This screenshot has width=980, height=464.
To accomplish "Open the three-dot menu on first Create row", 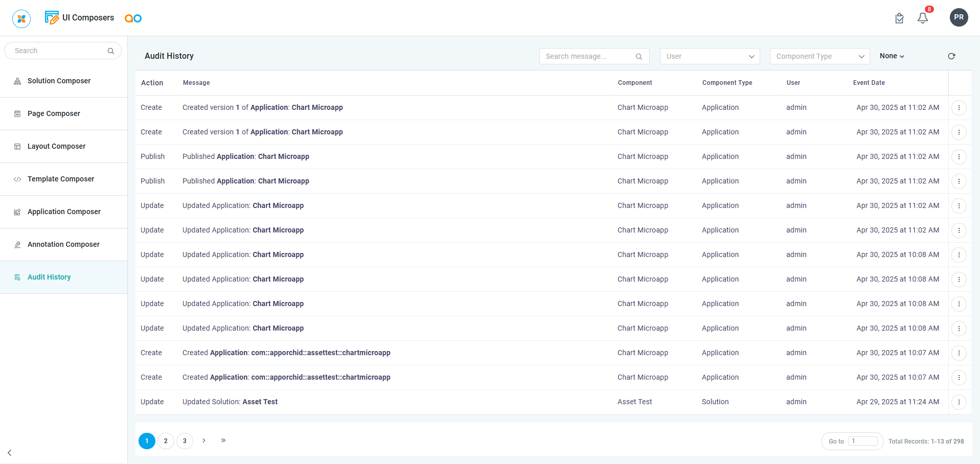I will point(959,108).
